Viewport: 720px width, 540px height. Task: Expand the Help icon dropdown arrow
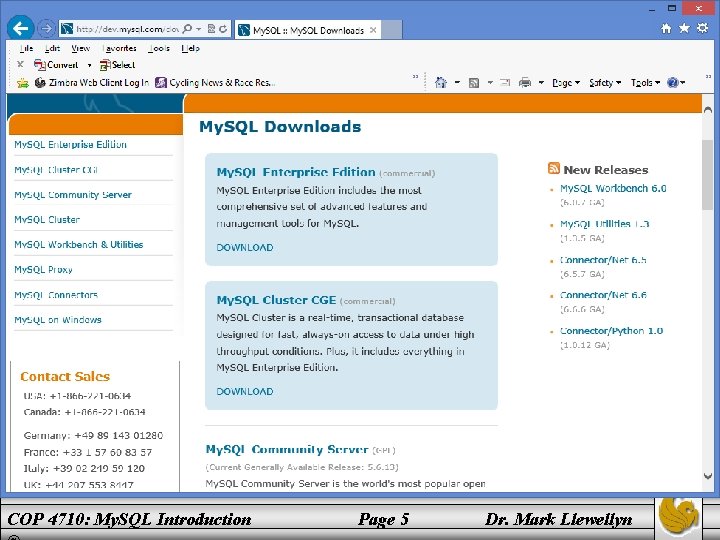683,83
